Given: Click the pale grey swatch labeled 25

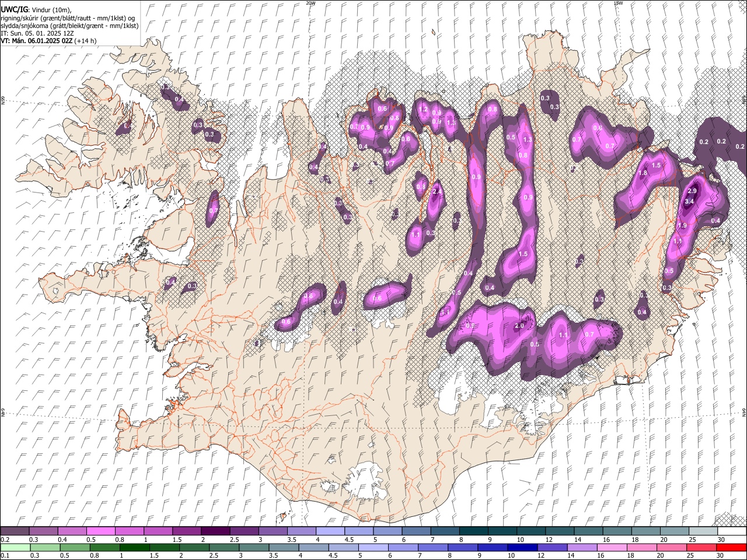Looking at the screenshot, I should click(703, 531).
